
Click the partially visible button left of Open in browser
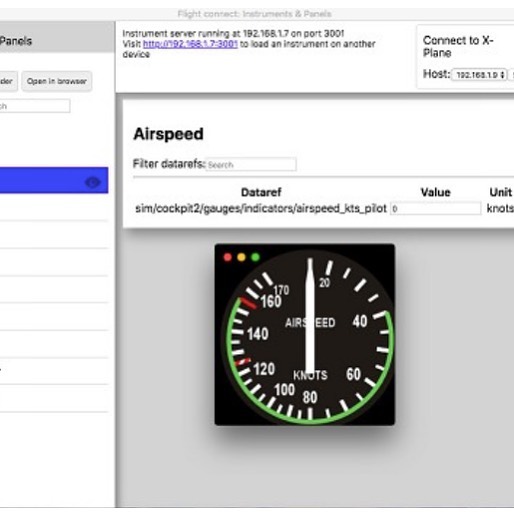pyautogui.click(x=8, y=81)
